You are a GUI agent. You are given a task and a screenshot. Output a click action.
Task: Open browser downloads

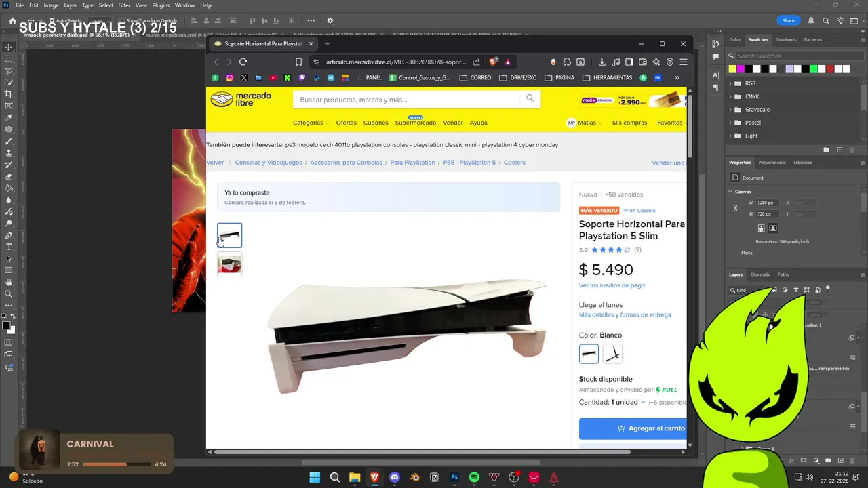601,62
